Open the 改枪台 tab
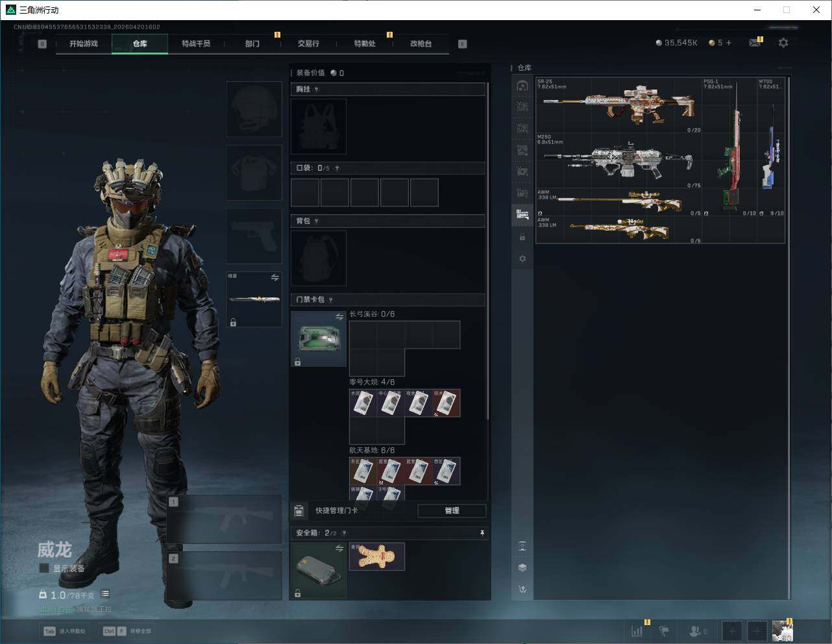 (421, 43)
